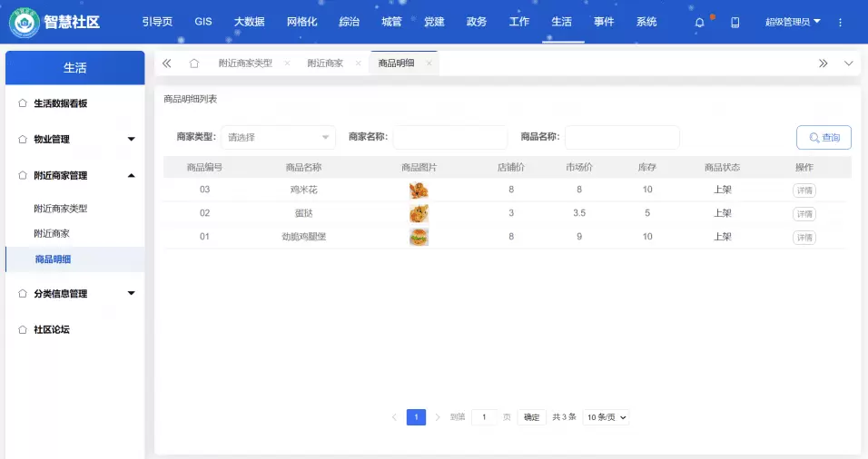Open the 综治 top menu
Image resolution: width=868 pixels, height=459 pixels.
pyautogui.click(x=350, y=22)
